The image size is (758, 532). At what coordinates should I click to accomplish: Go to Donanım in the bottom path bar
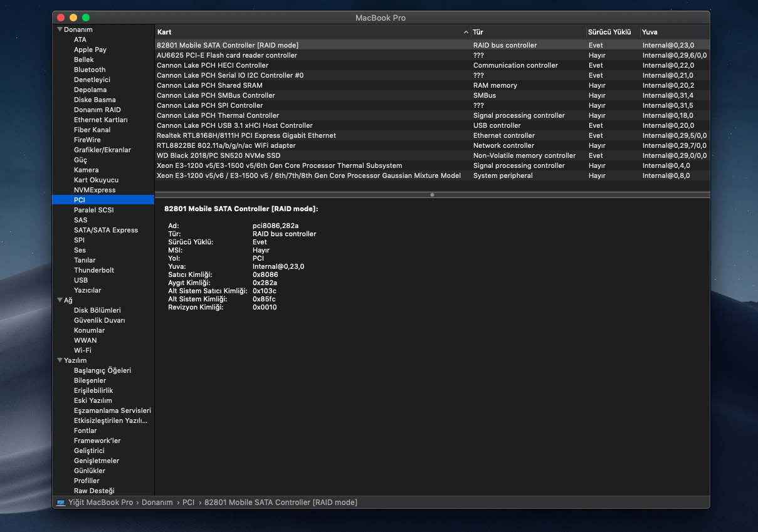tap(157, 503)
